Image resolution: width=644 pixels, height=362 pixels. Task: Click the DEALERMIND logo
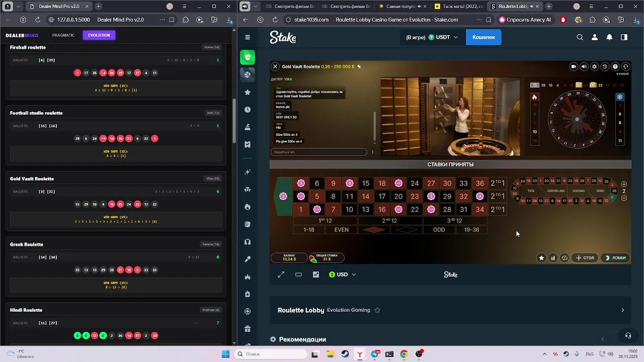coord(22,35)
